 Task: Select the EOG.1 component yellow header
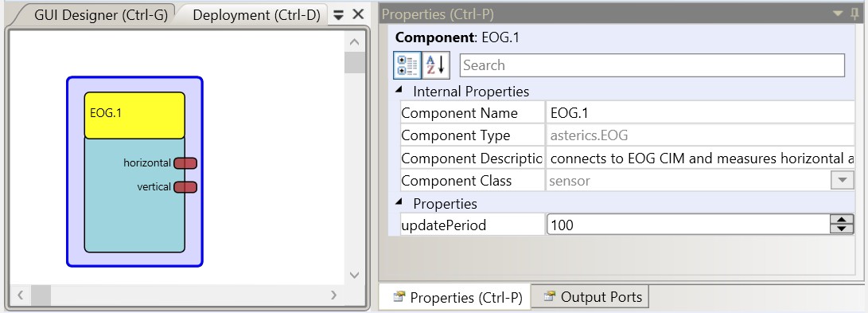click(134, 115)
